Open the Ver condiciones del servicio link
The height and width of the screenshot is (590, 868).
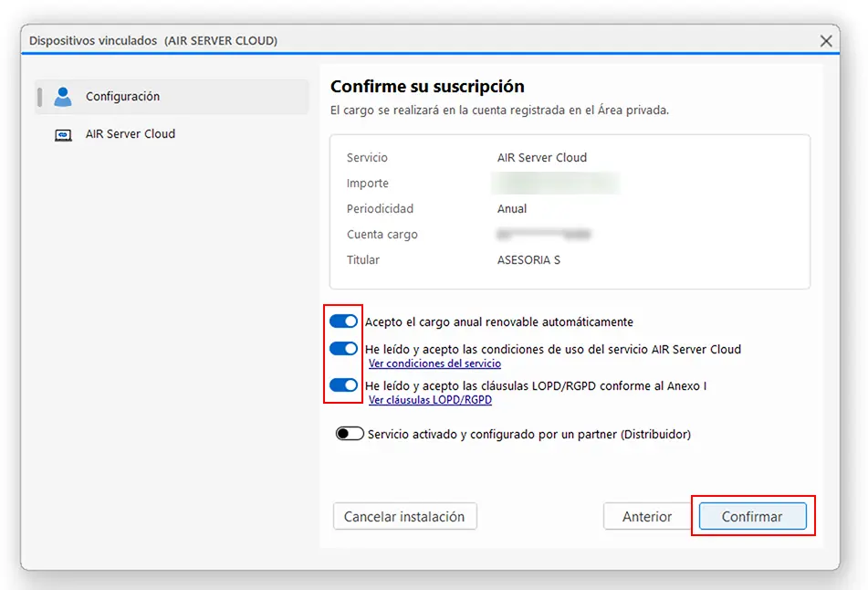(x=435, y=363)
